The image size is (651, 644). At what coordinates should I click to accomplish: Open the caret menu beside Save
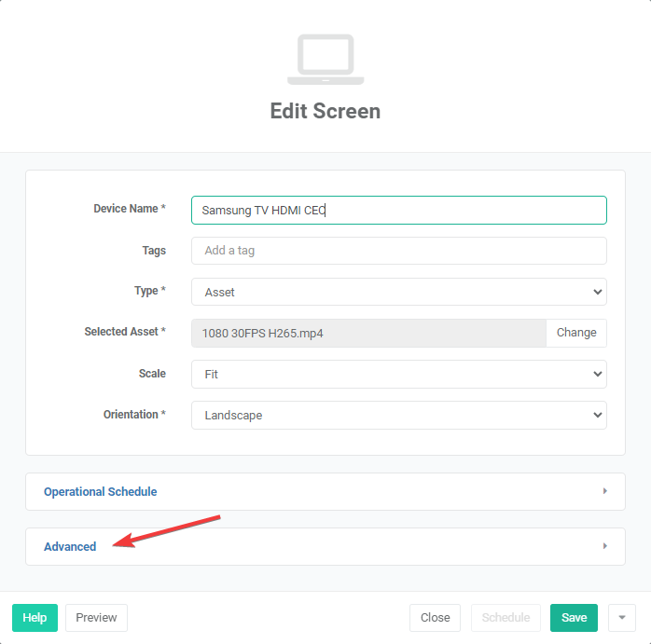[x=622, y=618]
